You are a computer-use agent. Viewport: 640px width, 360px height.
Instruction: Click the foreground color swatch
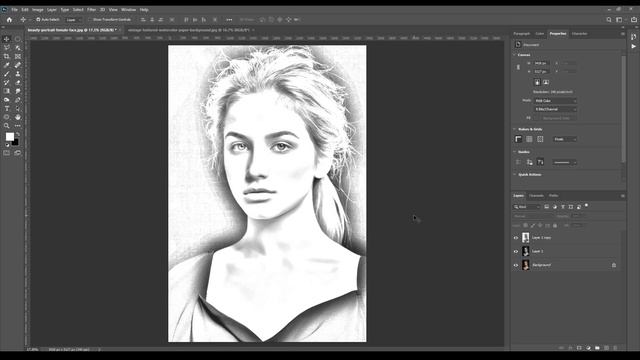point(9,137)
